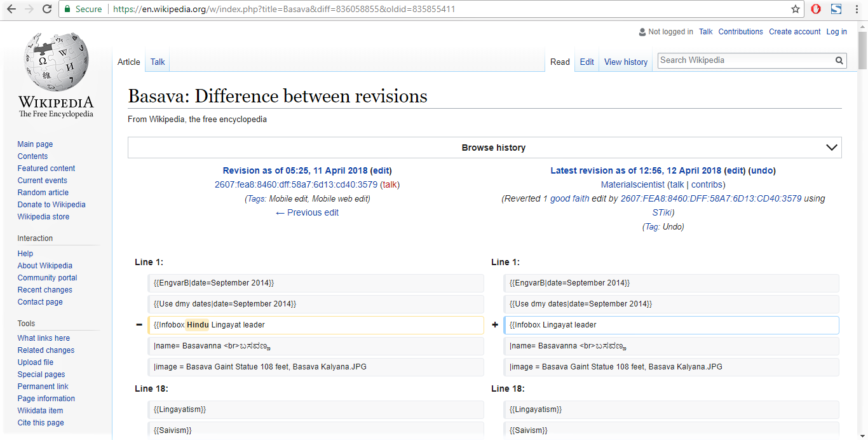Click the Wikipedia search magnifier icon
This screenshot has width=868, height=440.
tap(839, 60)
